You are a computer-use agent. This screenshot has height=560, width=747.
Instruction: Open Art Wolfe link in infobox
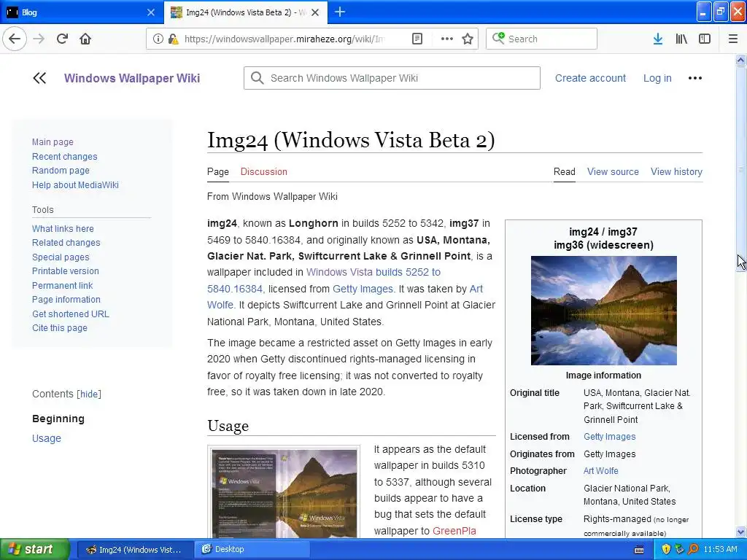tap(601, 471)
